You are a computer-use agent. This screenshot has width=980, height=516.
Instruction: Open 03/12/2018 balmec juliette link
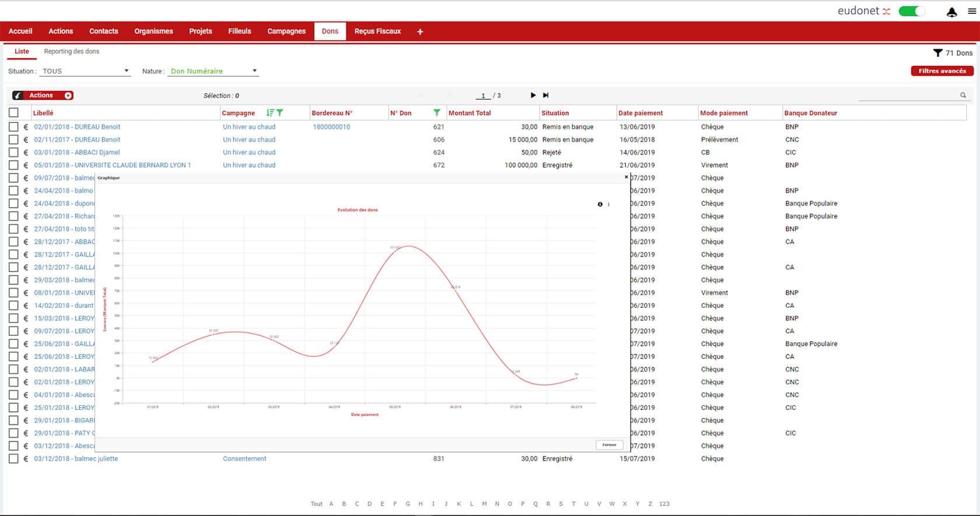(76, 459)
